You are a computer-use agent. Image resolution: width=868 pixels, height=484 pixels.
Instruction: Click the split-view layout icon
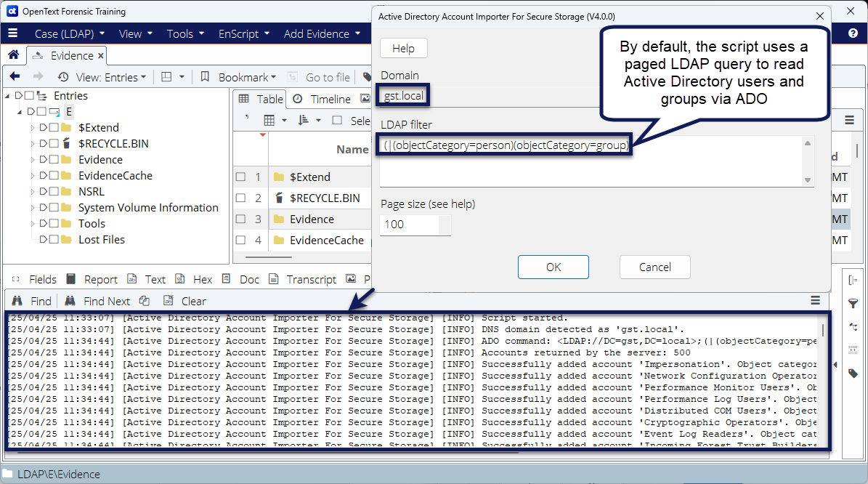pos(166,76)
